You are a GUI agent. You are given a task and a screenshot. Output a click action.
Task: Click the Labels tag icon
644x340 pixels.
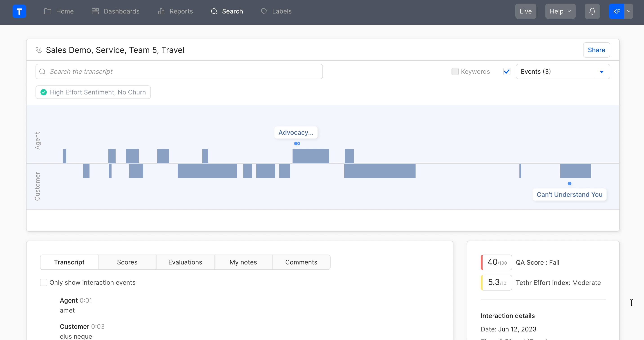[264, 11]
